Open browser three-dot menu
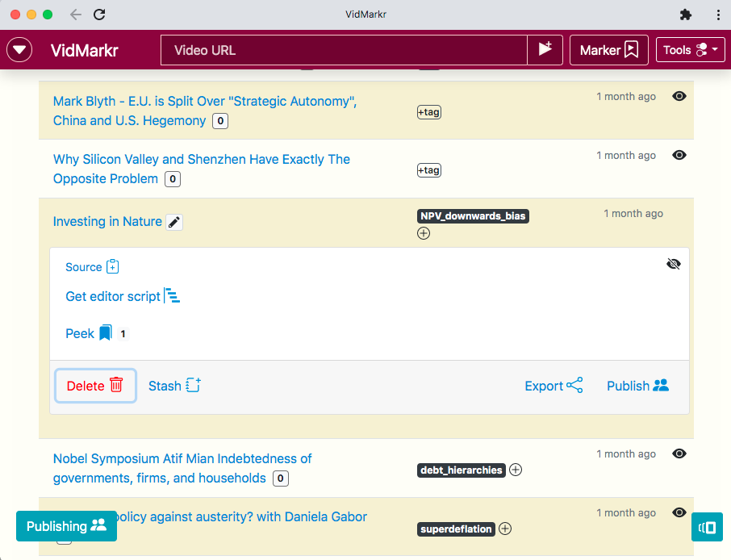The width and height of the screenshot is (731, 560). (718, 15)
